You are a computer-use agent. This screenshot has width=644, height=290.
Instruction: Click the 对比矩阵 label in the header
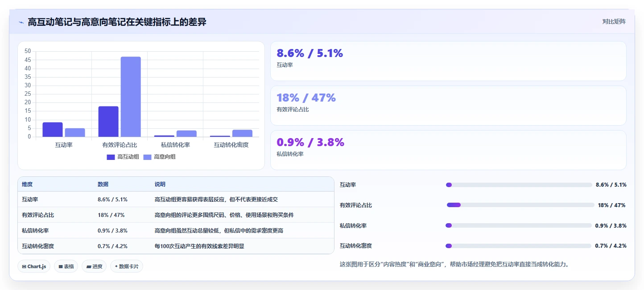614,22
